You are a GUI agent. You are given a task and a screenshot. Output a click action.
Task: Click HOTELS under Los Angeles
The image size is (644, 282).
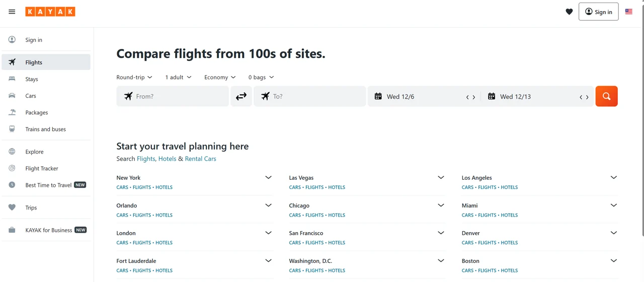509,187
